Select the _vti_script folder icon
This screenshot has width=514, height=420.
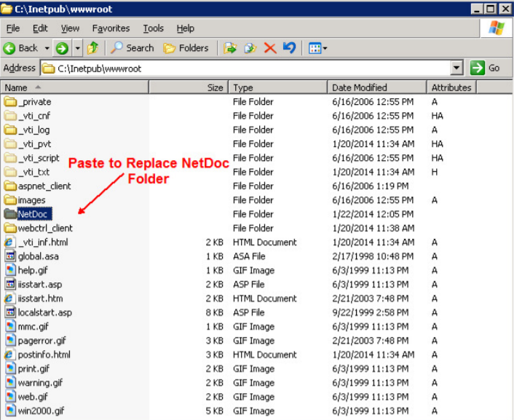[x=10, y=158]
